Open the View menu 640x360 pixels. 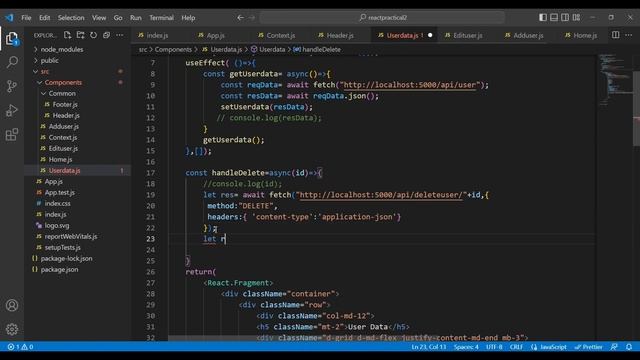click(99, 18)
